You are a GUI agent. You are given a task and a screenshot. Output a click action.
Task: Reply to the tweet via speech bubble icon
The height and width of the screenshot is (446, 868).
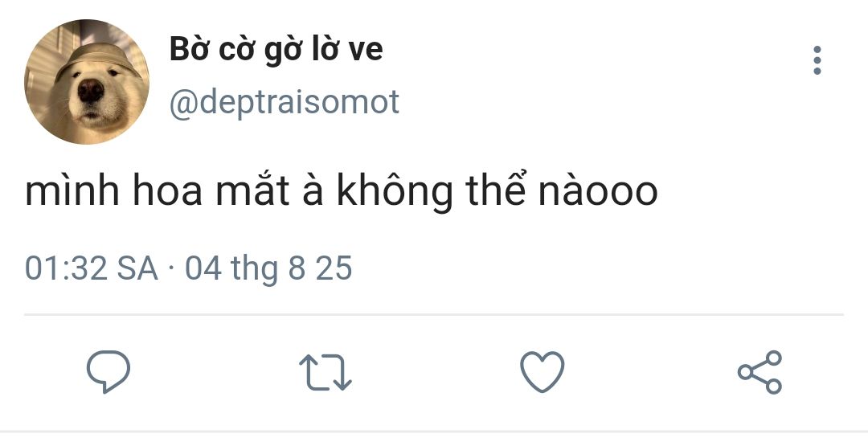click(108, 372)
